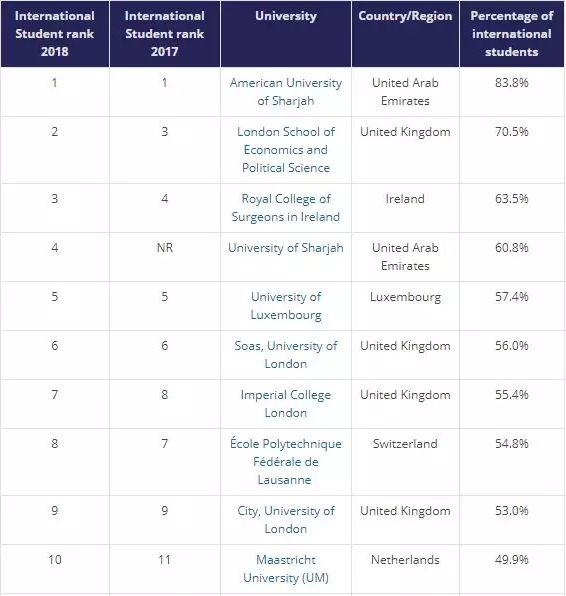Screen dimensions: 566x596
Task: Open London School of Economics link
Action: (x=286, y=150)
